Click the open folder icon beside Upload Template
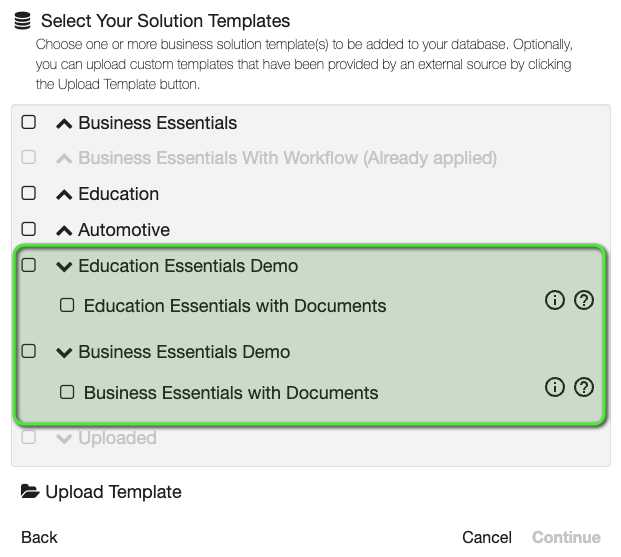The image size is (621, 557). [31, 492]
